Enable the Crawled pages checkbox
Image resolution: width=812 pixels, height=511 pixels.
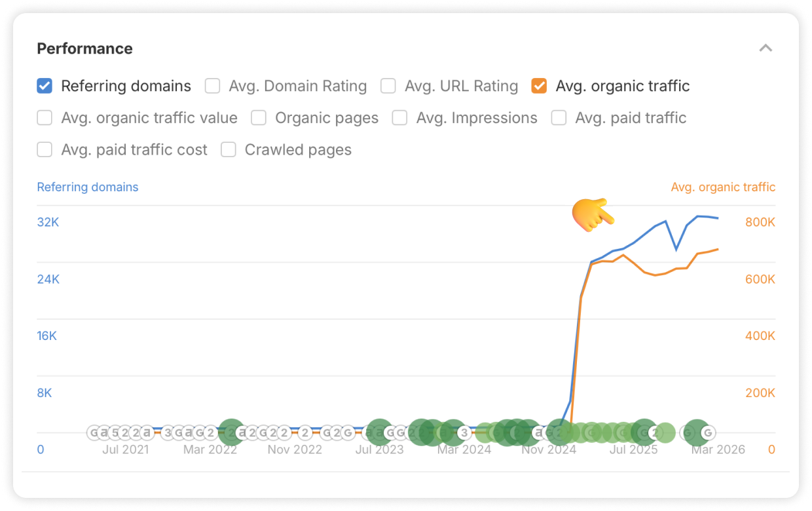[228, 150]
